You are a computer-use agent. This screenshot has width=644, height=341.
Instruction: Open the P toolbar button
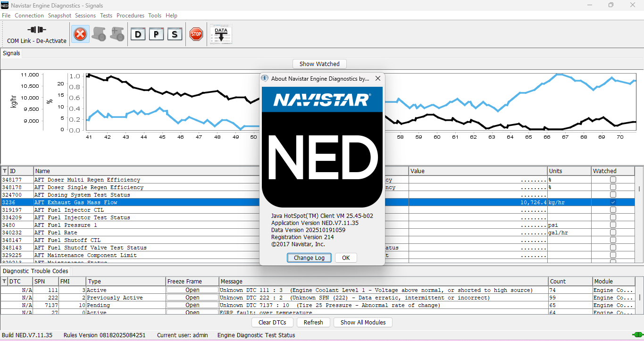(157, 34)
